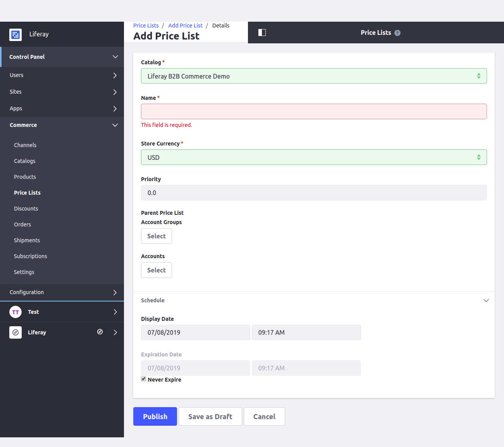The width and height of the screenshot is (504, 447).
Task: Click the Expiration Date time field
Action: pyautogui.click(x=306, y=368)
